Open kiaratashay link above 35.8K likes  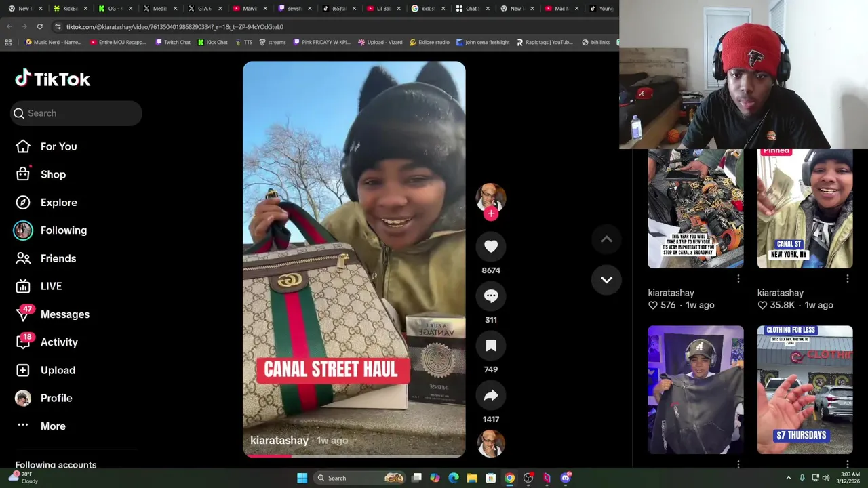pyautogui.click(x=780, y=293)
